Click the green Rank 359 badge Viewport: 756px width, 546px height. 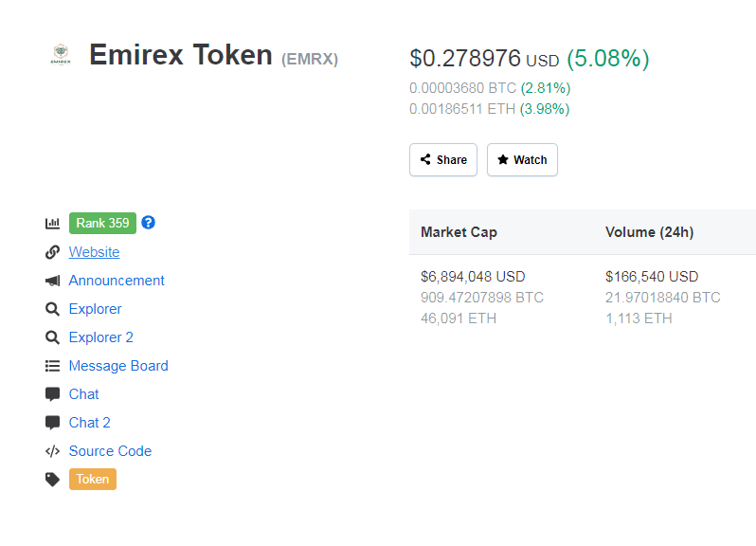(102, 223)
